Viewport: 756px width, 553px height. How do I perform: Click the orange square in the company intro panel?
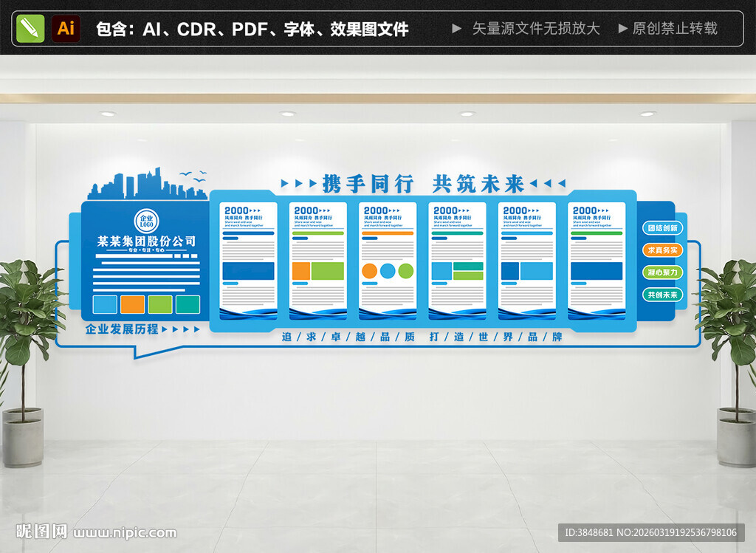(x=133, y=305)
